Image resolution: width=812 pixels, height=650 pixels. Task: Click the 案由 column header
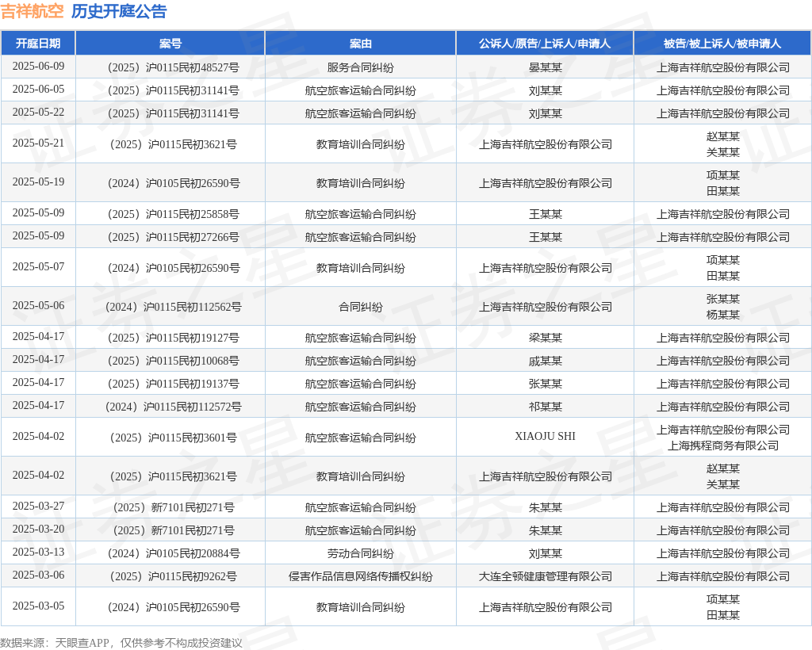(361, 44)
